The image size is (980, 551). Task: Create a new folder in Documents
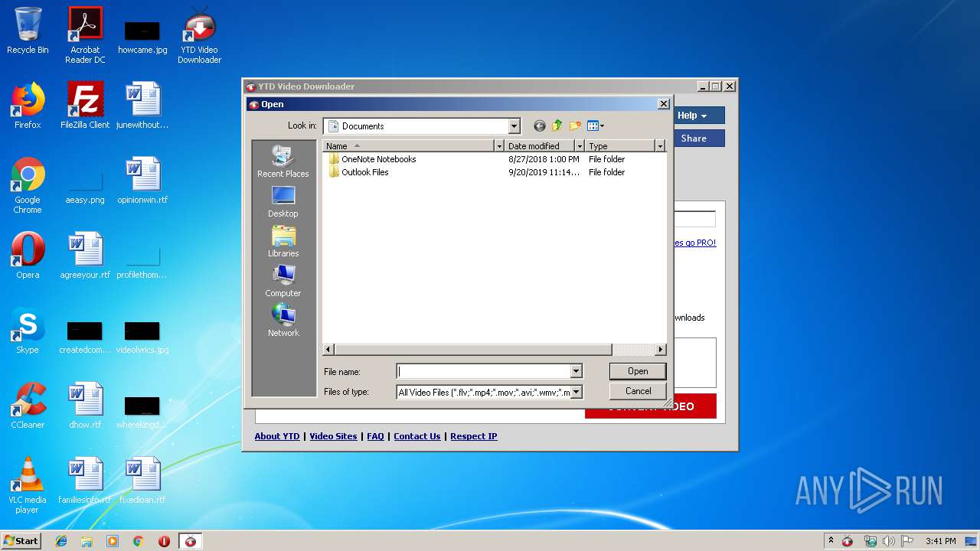(x=575, y=126)
